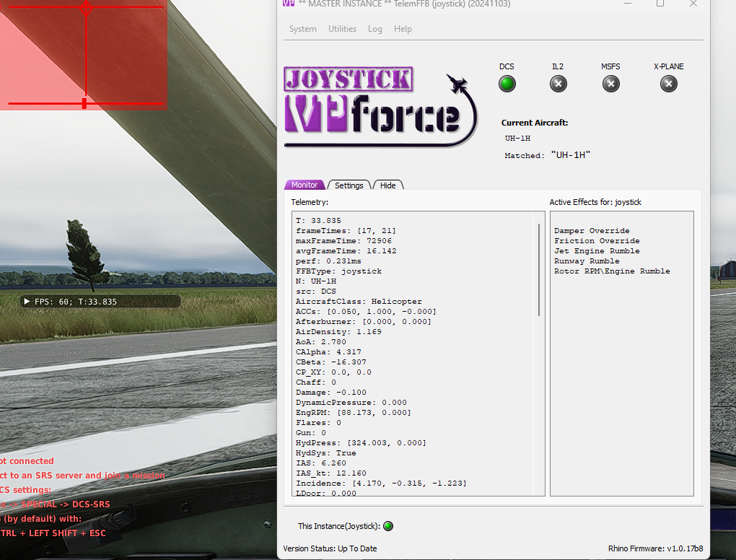Image resolution: width=736 pixels, height=560 pixels.
Task: Click the 'AoA: 2.780' telemetry line
Action: pyautogui.click(x=320, y=342)
